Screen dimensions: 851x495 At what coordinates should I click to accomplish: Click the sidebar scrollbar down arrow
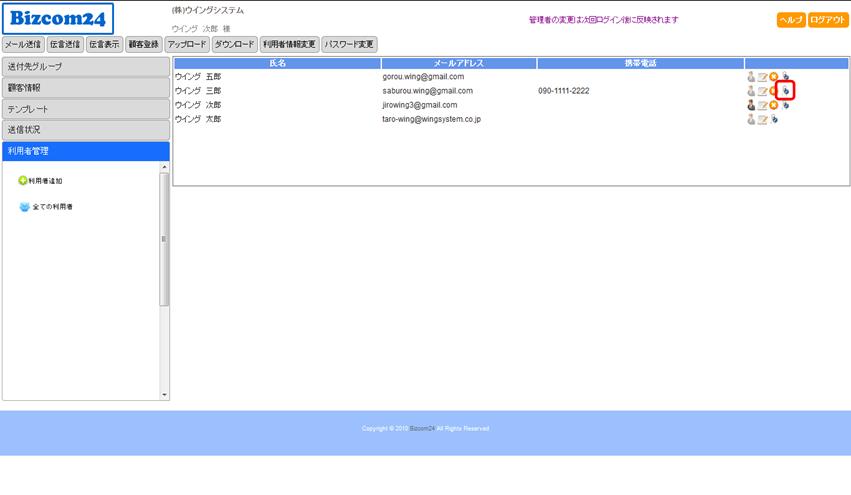click(165, 395)
